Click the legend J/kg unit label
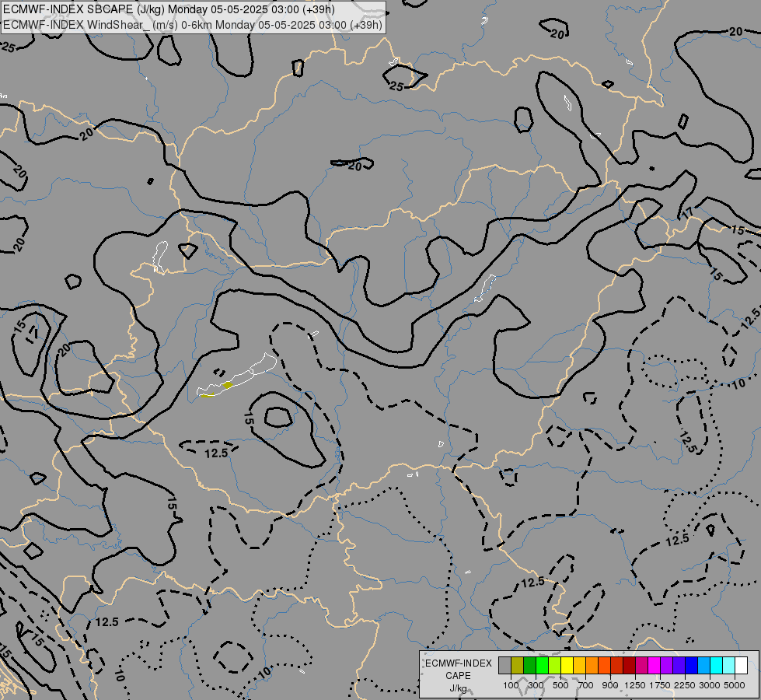The height and width of the screenshot is (700, 761). pos(458,688)
